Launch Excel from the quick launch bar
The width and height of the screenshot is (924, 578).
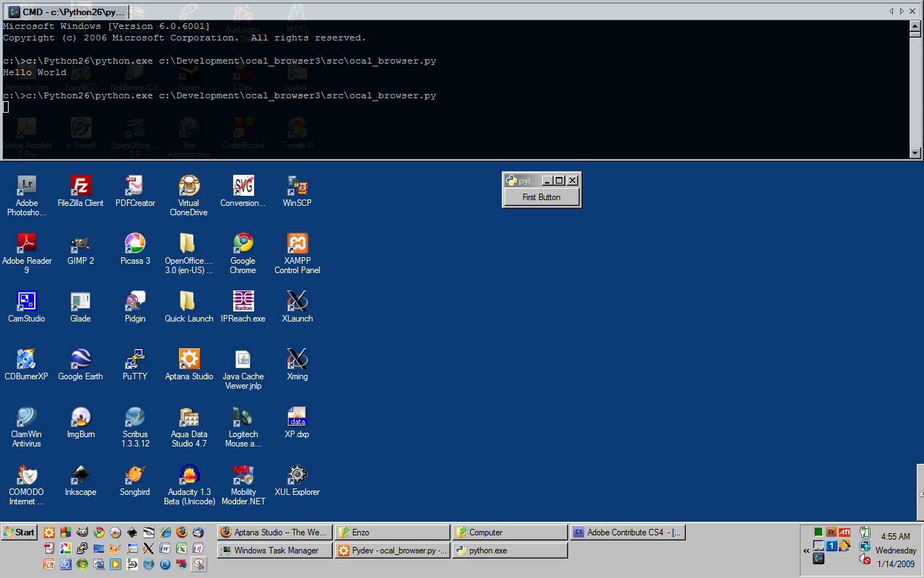pos(182,548)
